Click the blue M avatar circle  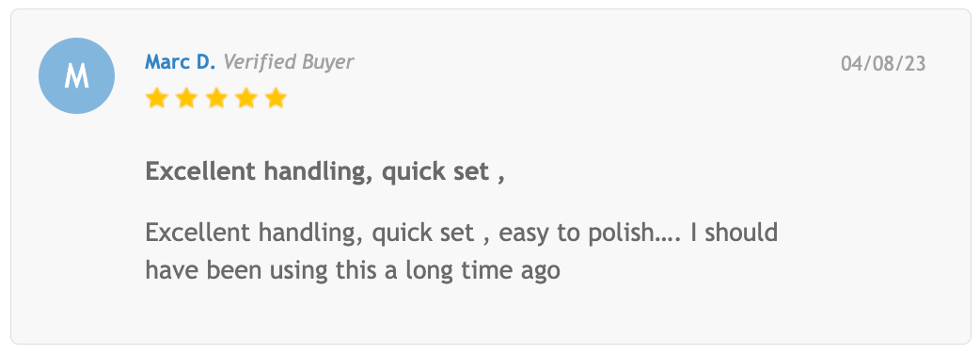point(76,75)
